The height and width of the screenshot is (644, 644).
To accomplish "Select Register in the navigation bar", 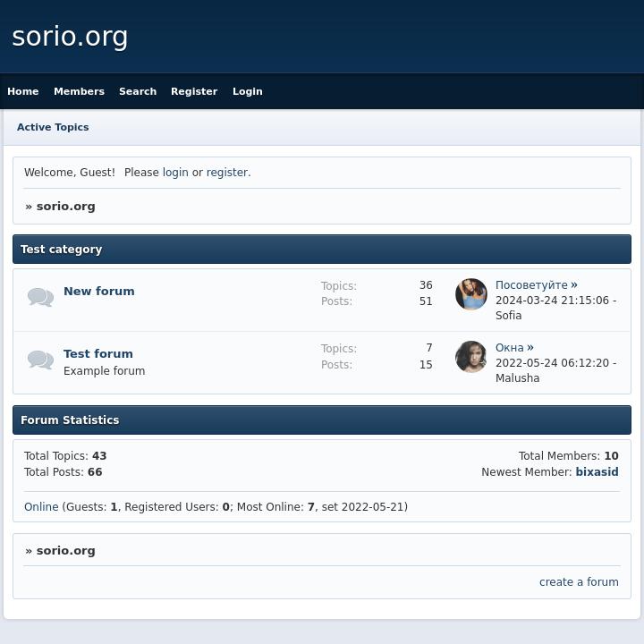I will tap(194, 91).
